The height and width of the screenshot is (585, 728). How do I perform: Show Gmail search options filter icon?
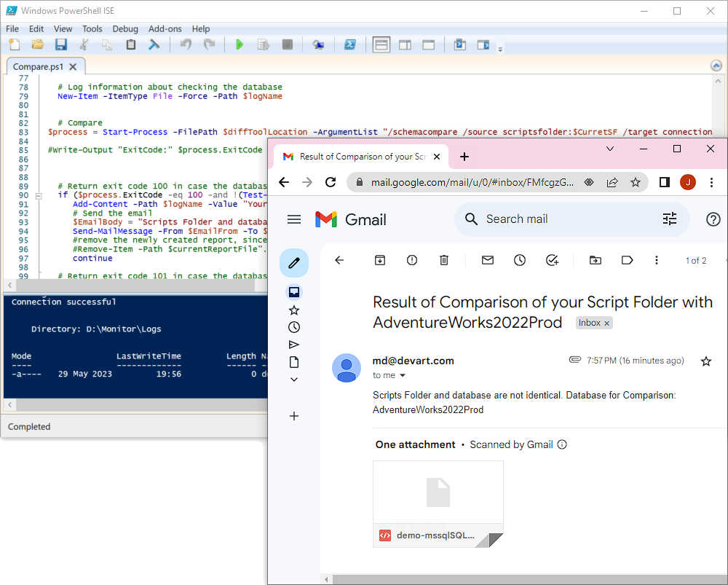[670, 219]
